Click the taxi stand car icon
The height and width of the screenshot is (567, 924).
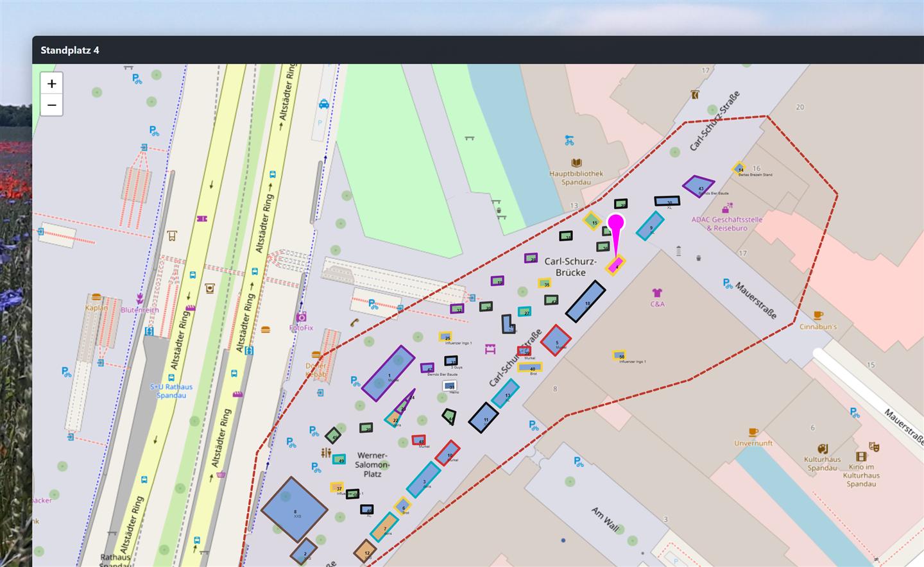coord(324,104)
